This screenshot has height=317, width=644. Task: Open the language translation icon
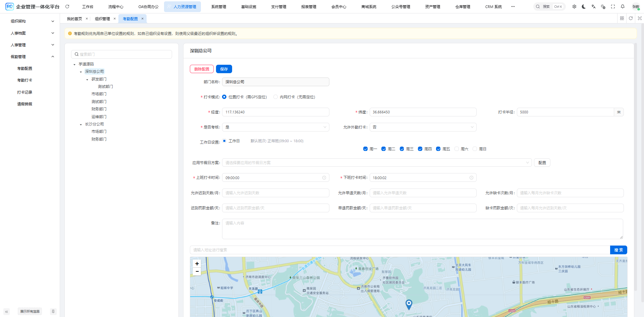(x=593, y=7)
